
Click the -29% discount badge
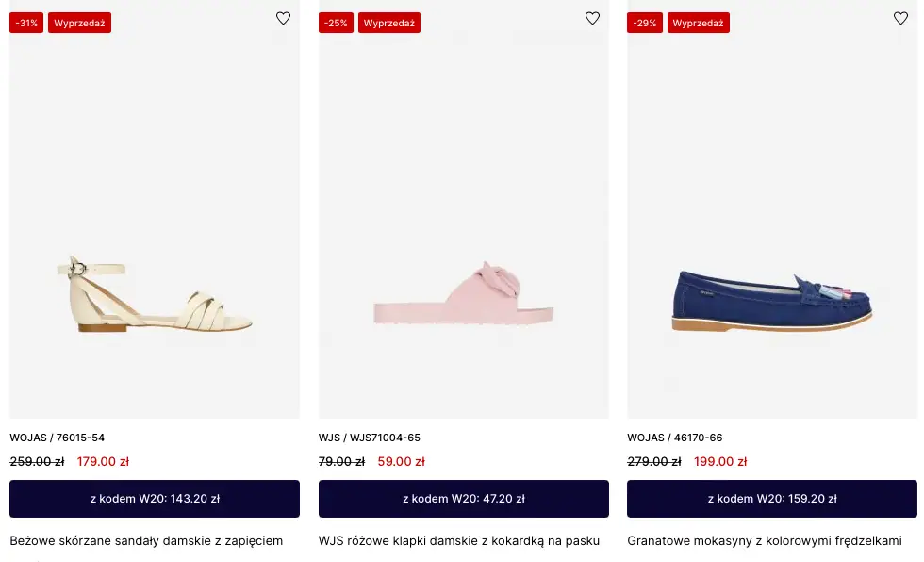coord(645,23)
